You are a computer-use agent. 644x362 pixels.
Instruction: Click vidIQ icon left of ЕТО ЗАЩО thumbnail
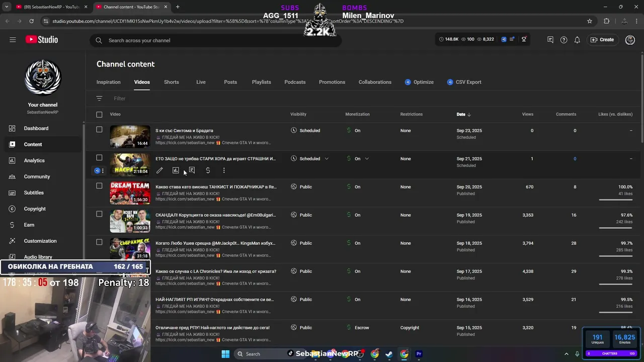(x=98, y=171)
